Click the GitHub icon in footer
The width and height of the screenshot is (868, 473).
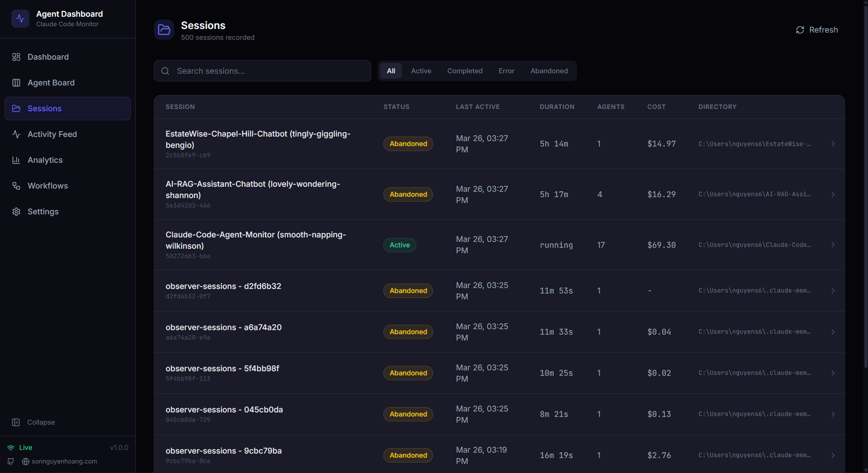(10, 462)
